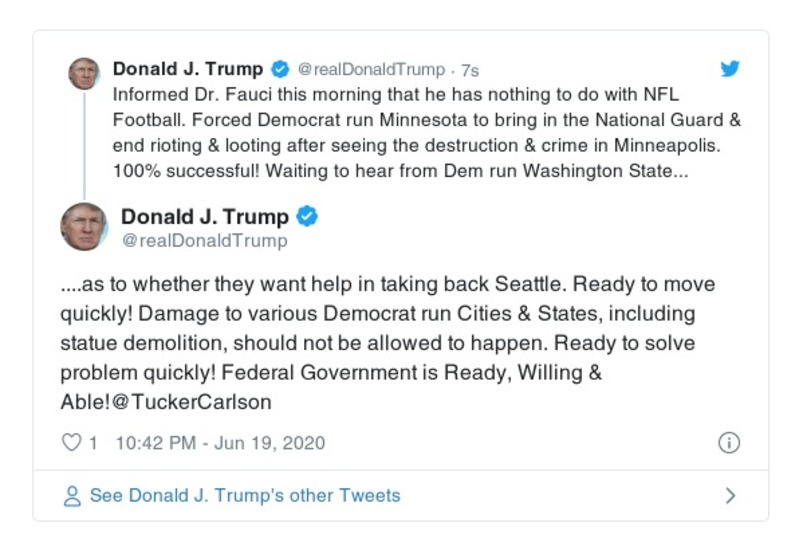Screen dimensions: 799x558
Task: Click the Twitter bird logo
Action: pos(731,69)
